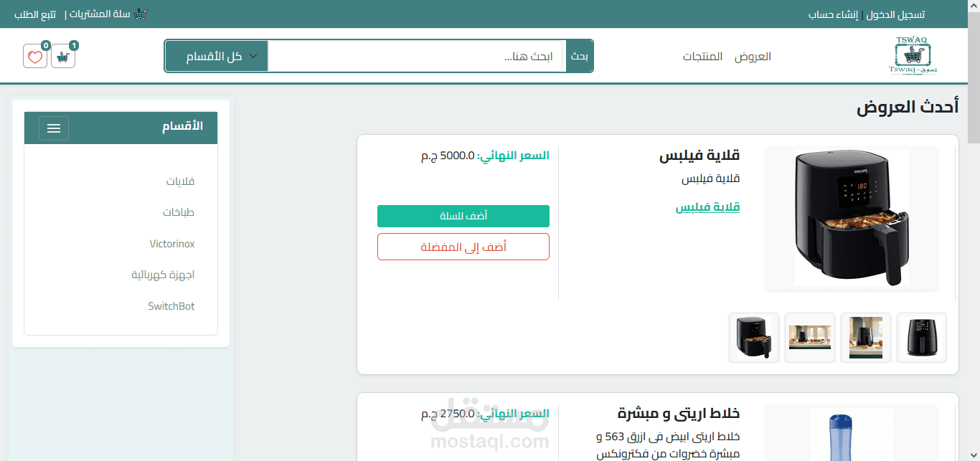Screen dimensions: 980x461
Task: Select the طباخات category
Action: tap(178, 212)
